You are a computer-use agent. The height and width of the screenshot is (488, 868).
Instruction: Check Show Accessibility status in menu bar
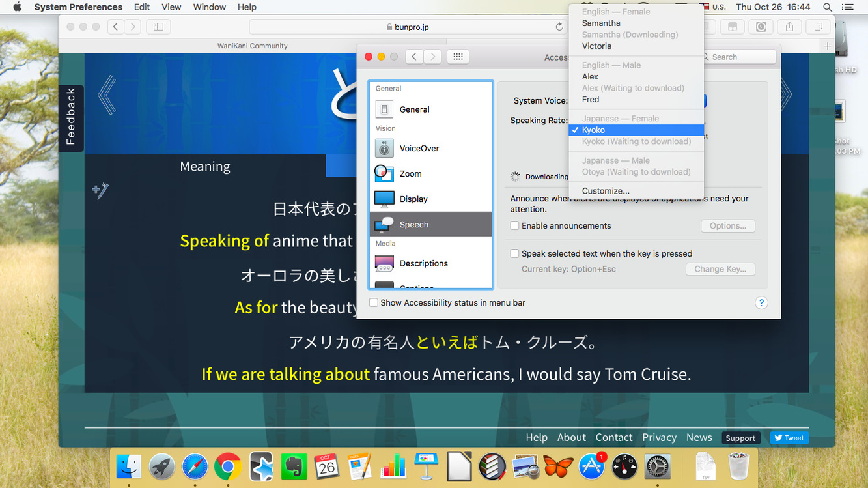[x=373, y=303]
